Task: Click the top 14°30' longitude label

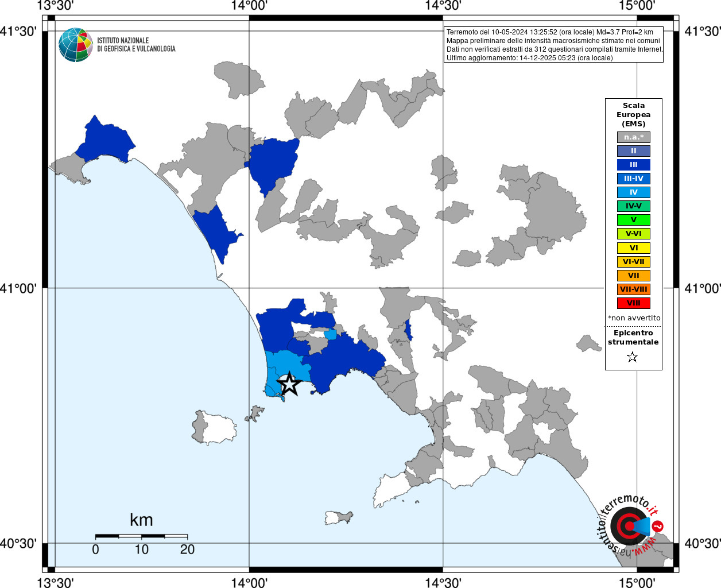Action: [x=443, y=6]
